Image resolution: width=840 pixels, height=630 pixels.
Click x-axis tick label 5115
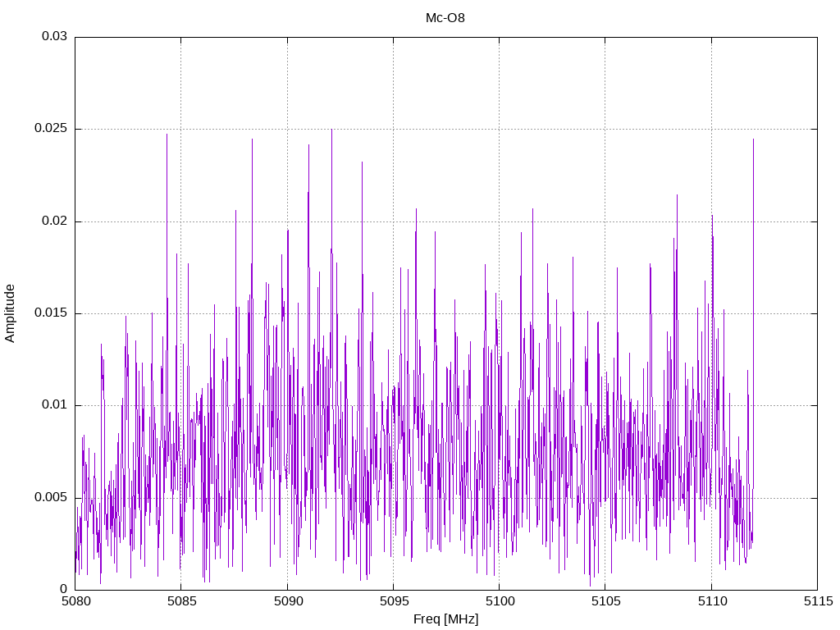click(818, 601)
